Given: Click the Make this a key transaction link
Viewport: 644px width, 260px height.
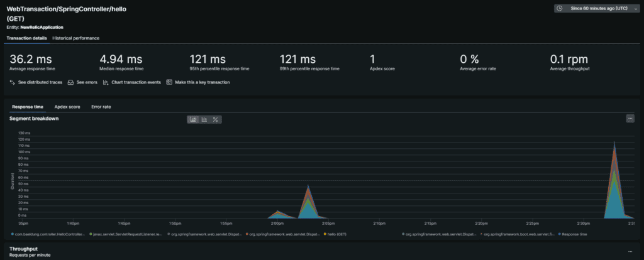Looking at the screenshot, I should pos(201,82).
